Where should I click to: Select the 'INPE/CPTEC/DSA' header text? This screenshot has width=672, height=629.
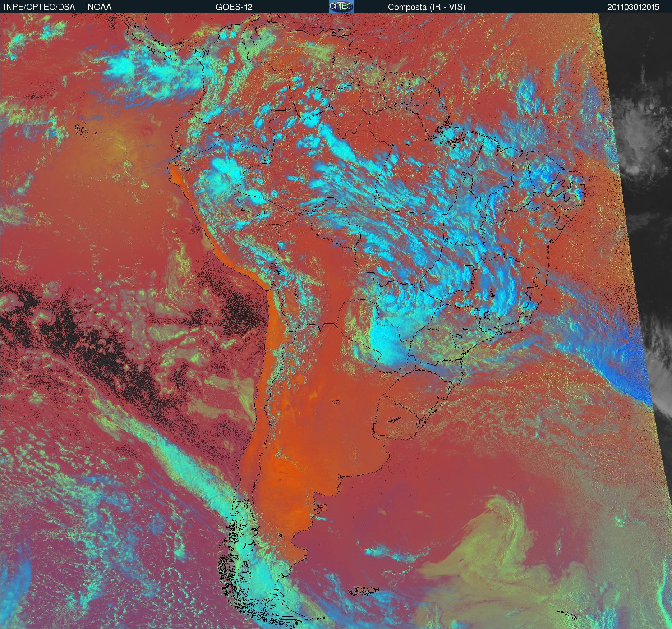[x=39, y=7]
